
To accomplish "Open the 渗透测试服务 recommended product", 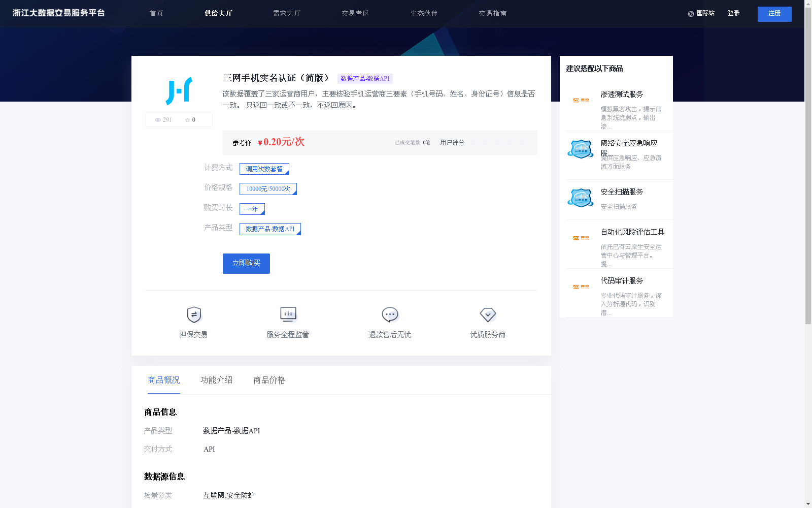I will pyautogui.click(x=622, y=94).
